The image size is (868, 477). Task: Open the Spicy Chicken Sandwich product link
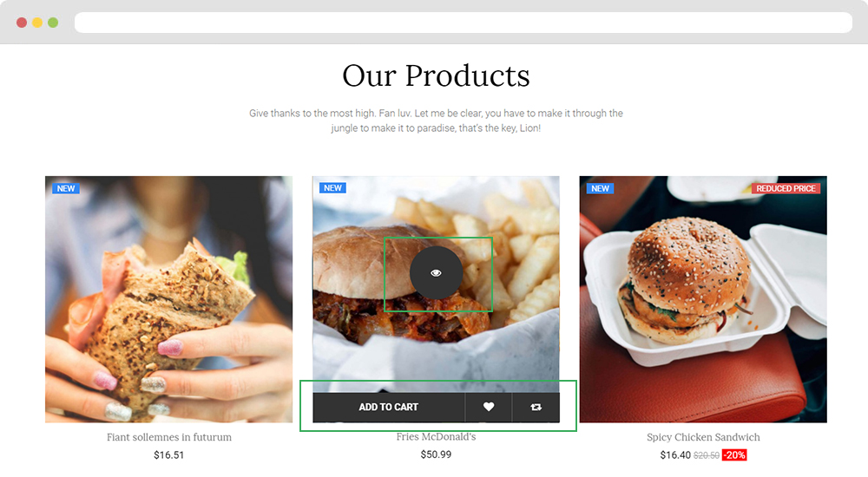703,437
